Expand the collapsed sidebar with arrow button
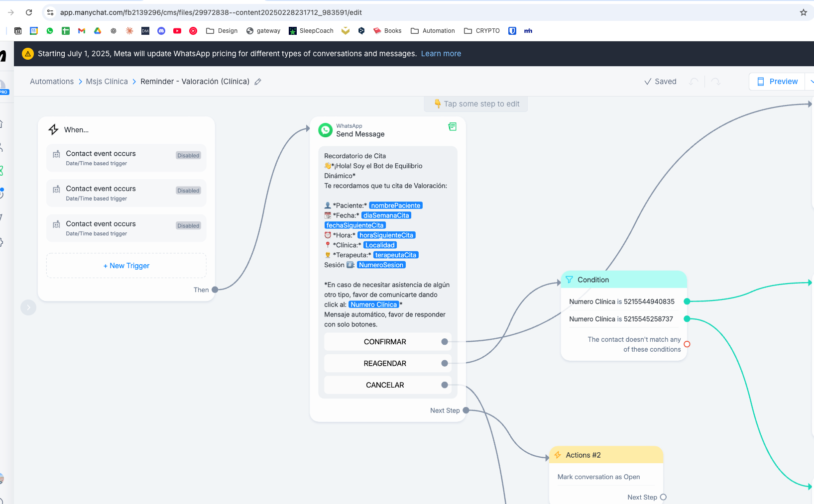Image resolution: width=814 pixels, height=504 pixels. (x=28, y=307)
